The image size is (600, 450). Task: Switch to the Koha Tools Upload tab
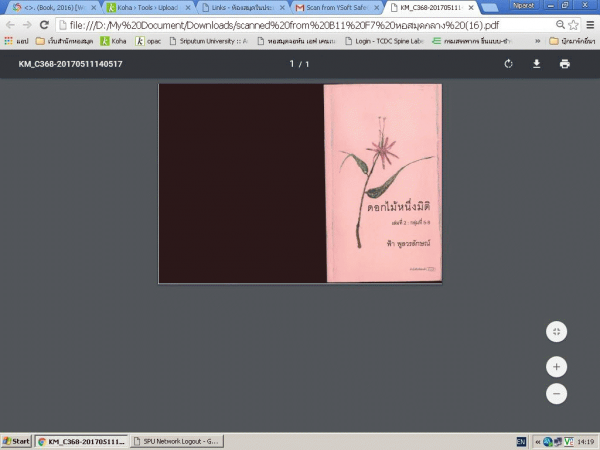point(143,7)
